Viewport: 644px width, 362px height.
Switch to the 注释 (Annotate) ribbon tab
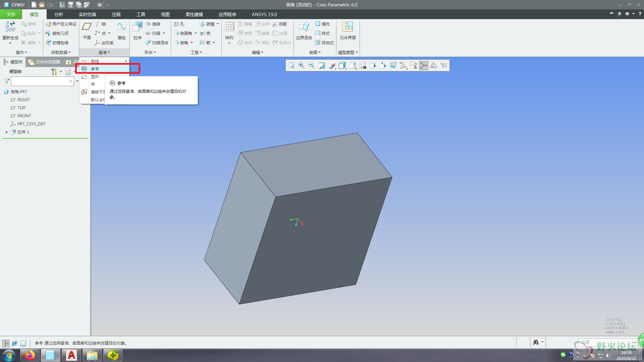click(116, 14)
